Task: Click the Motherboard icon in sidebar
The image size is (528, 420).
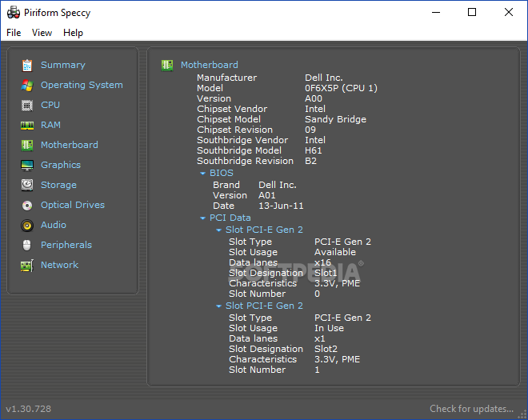Action: point(27,145)
